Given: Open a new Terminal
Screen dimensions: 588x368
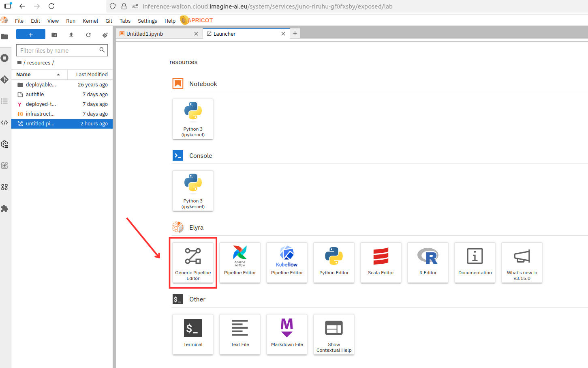Looking at the screenshot, I should coord(193,334).
